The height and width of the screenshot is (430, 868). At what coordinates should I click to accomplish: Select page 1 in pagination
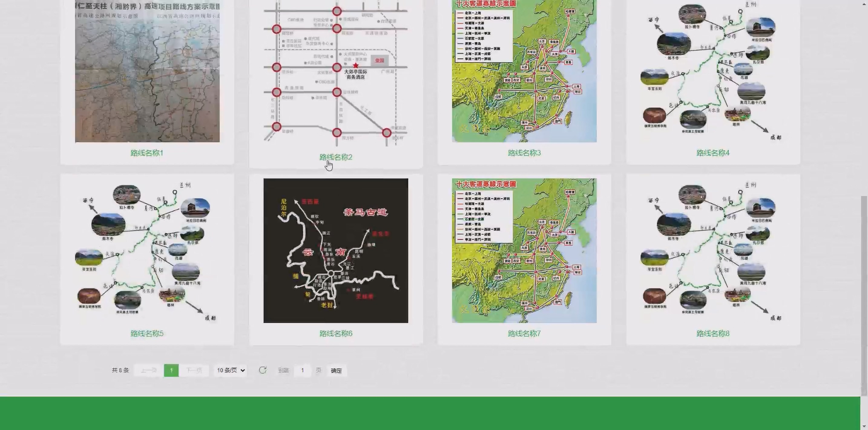point(171,370)
